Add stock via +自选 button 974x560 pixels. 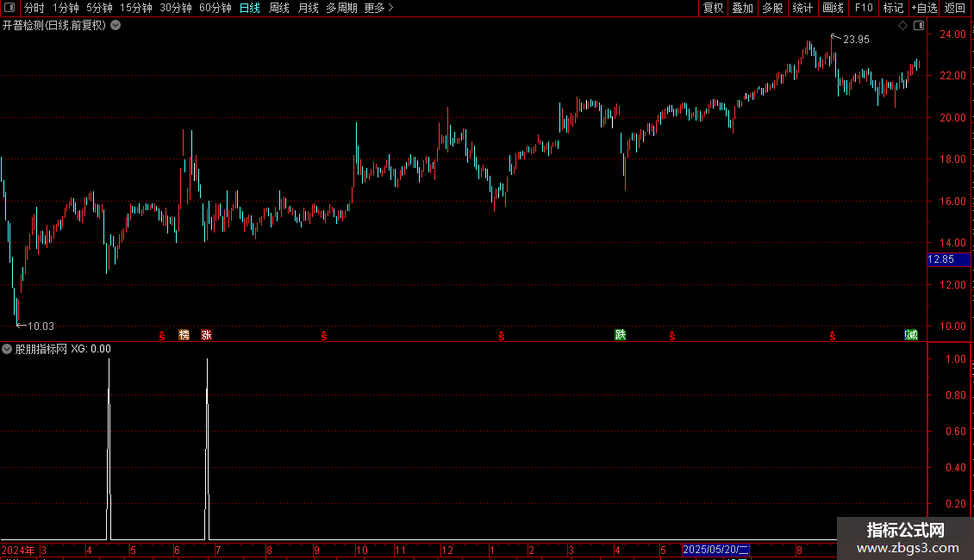(x=924, y=8)
